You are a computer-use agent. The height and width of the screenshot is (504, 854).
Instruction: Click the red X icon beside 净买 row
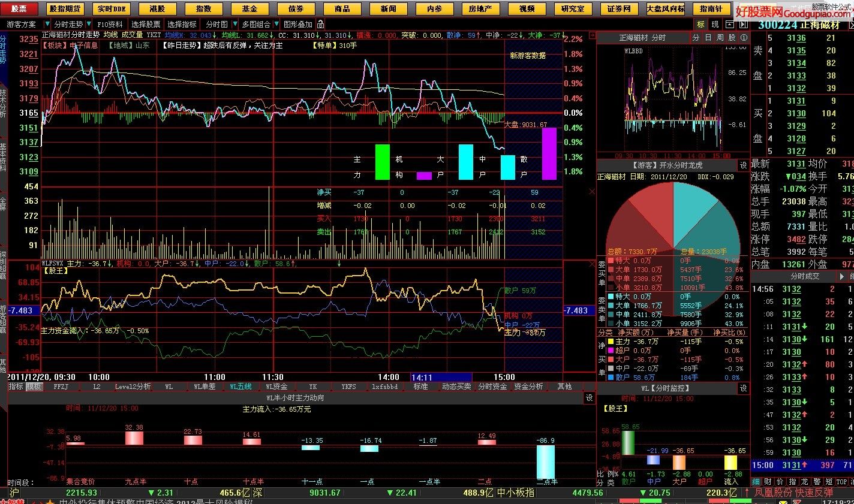pos(592,192)
